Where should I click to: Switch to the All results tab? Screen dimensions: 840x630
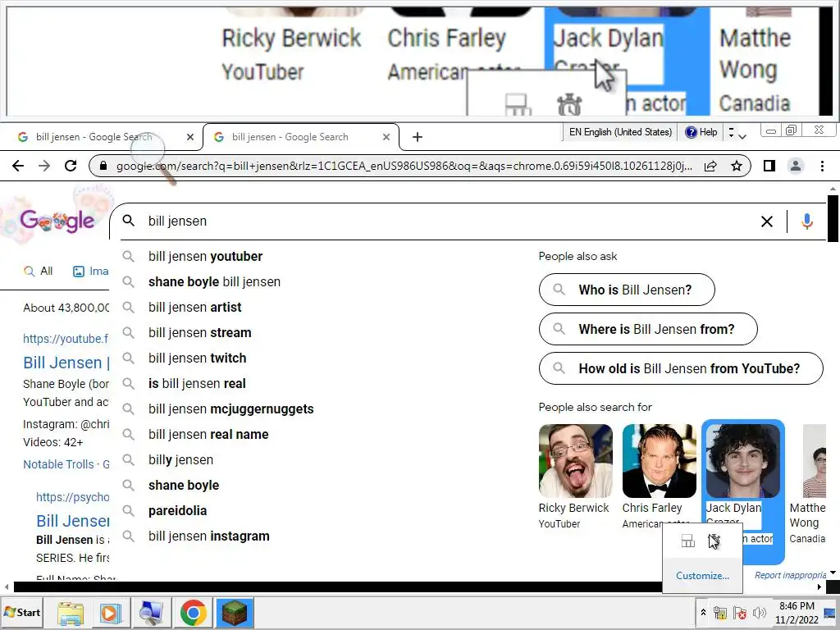coord(38,271)
